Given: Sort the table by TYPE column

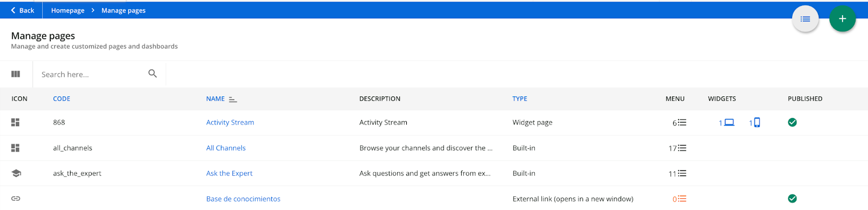Looking at the screenshot, I should [x=520, y=99].
